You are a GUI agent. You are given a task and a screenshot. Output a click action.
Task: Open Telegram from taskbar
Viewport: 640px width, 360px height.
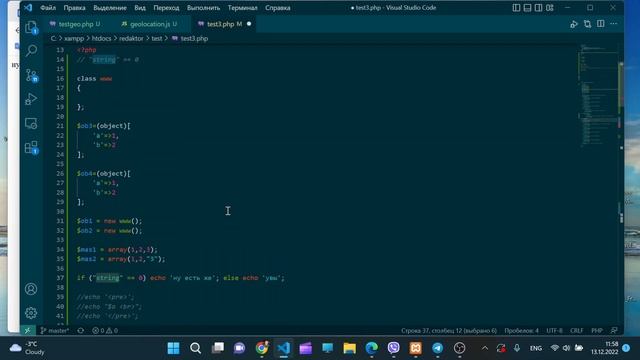438,348
